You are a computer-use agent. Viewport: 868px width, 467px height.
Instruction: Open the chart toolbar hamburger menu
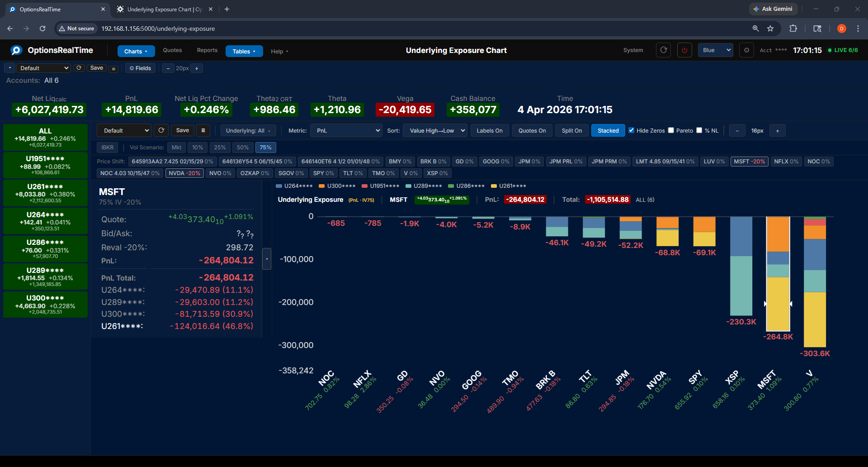[x=203, y=130]
